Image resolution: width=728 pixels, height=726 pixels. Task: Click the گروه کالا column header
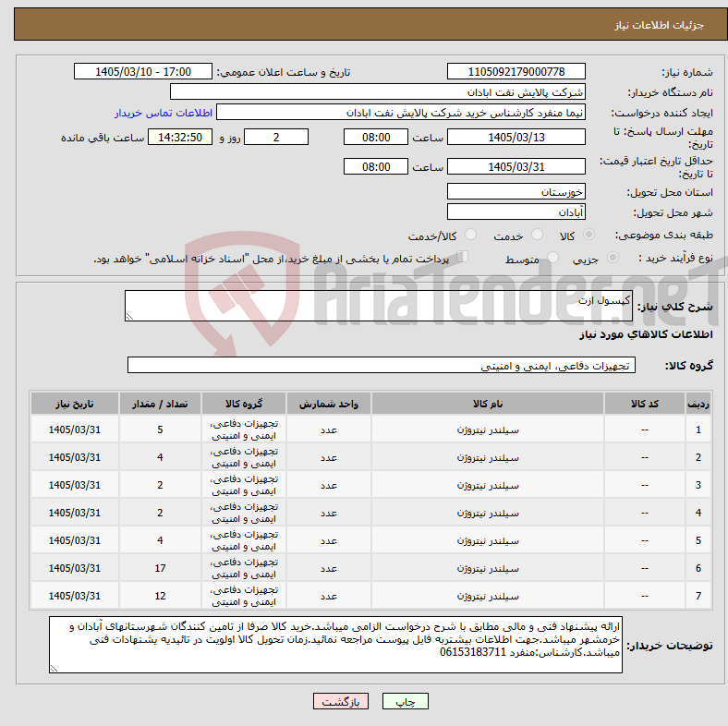coord(244,404)
